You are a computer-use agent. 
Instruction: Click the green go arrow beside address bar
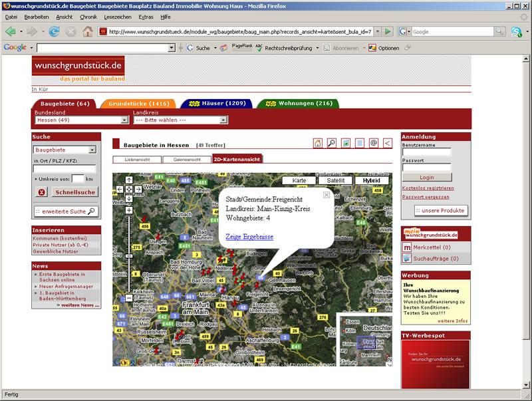[x=388, y=31]
